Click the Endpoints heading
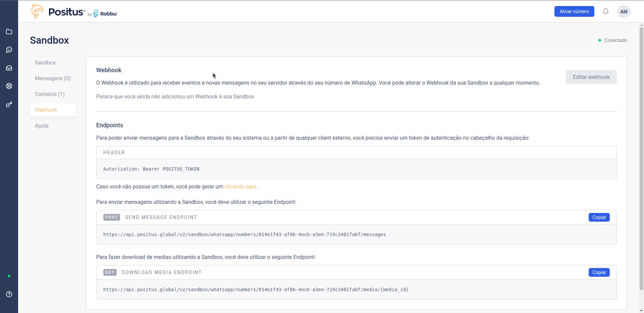Screen dimensions: 644x313 click(x=110, y=125)
